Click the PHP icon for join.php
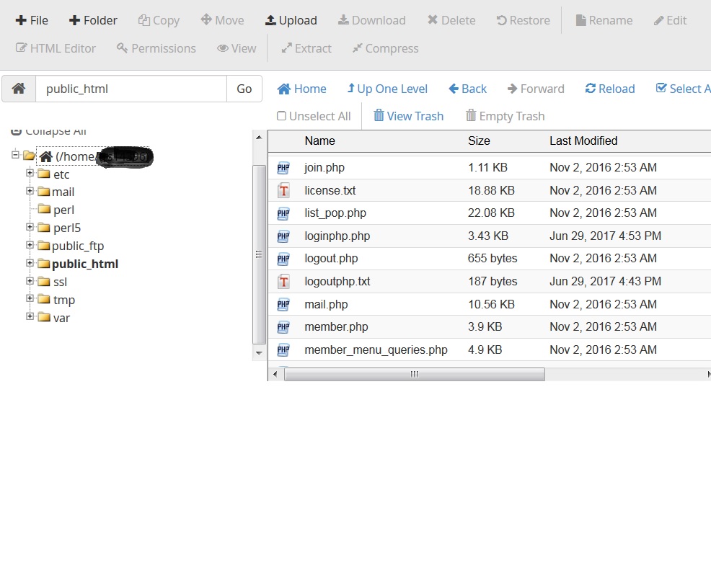 [x=283, y=168]
